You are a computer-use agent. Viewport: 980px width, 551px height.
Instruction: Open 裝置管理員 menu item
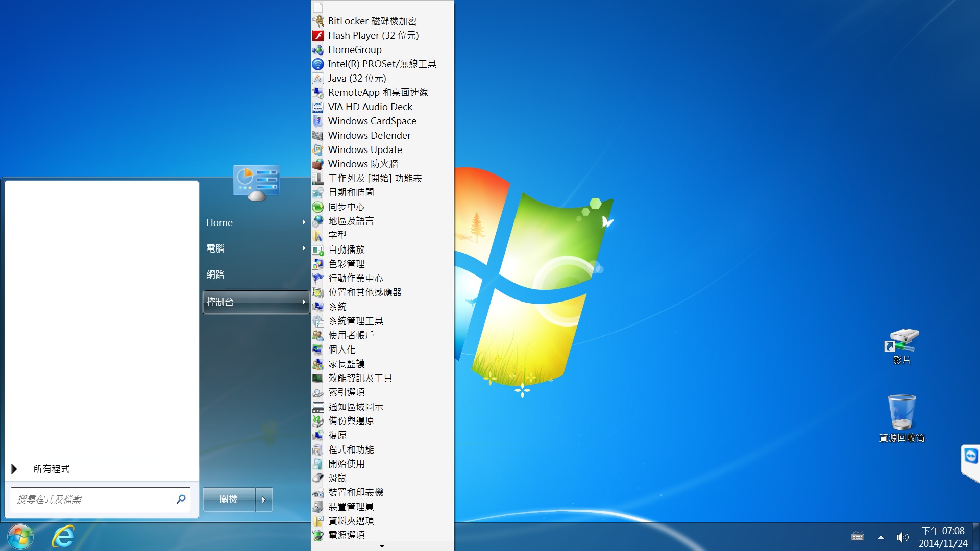382,507
